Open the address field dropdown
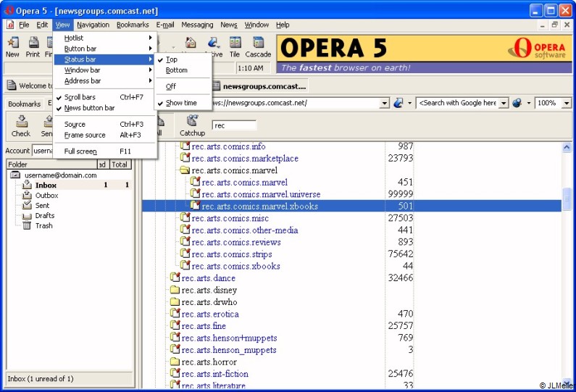 (384, 103)
